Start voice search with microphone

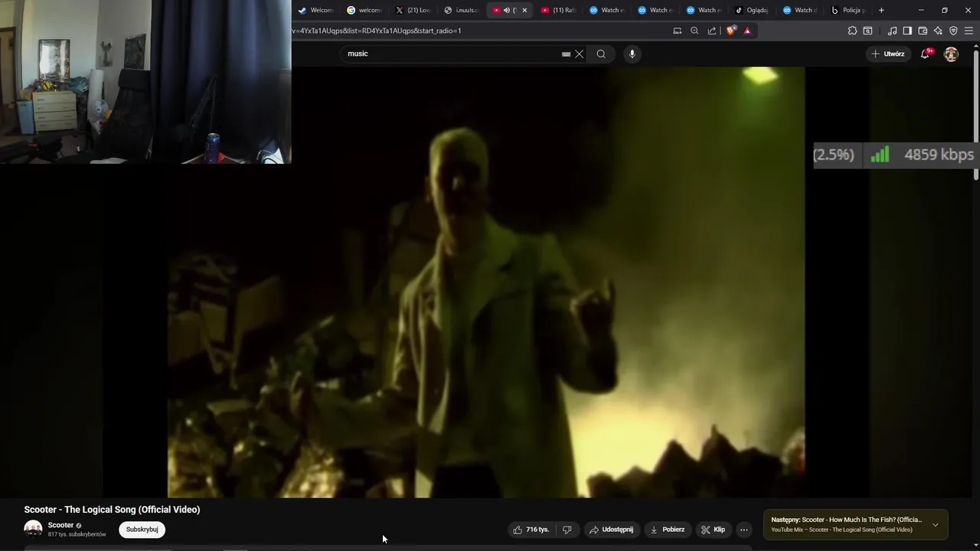pyautogui.click(x=632, y=54)
